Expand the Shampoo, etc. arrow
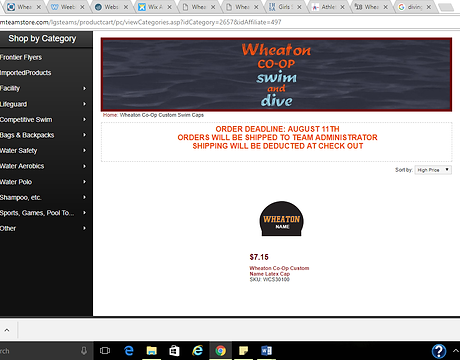The height and width of the screenshot is (360, 460). pos(84,197)
